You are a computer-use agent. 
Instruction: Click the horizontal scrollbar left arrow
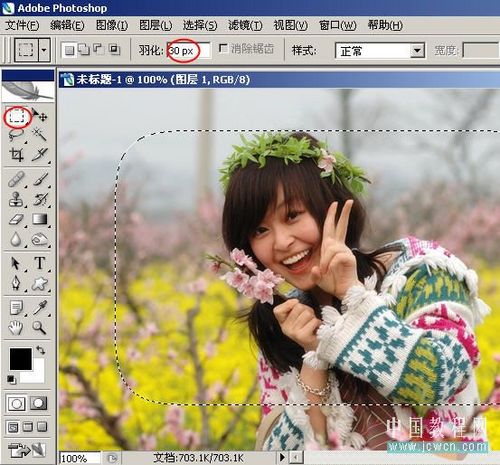tap(296, 457)
